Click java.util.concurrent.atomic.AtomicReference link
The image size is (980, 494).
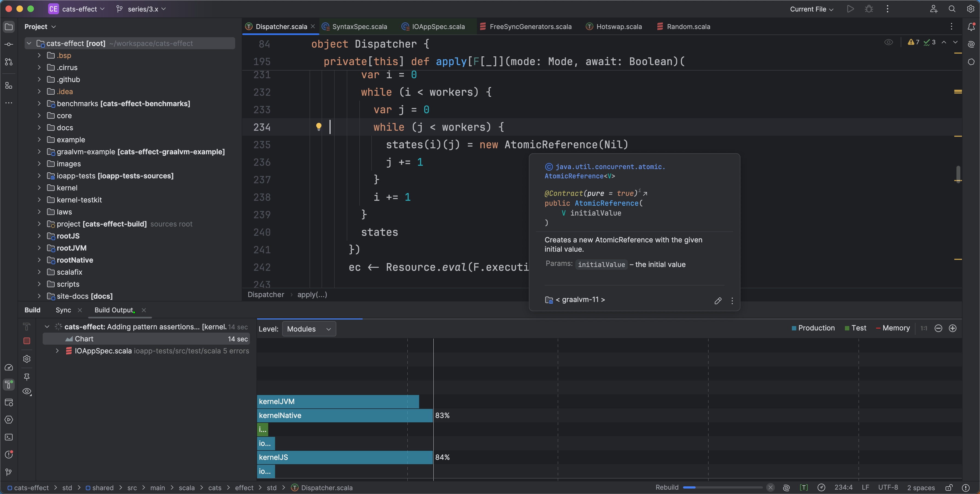tap(604, 171)
